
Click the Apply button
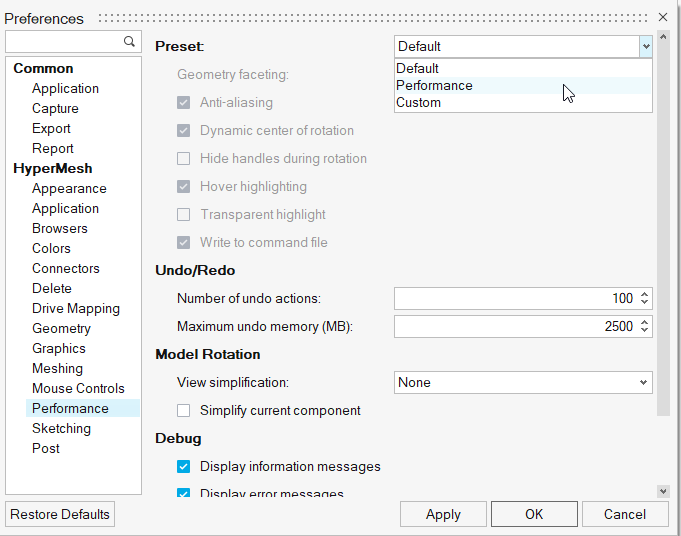[x=443, y=514]
